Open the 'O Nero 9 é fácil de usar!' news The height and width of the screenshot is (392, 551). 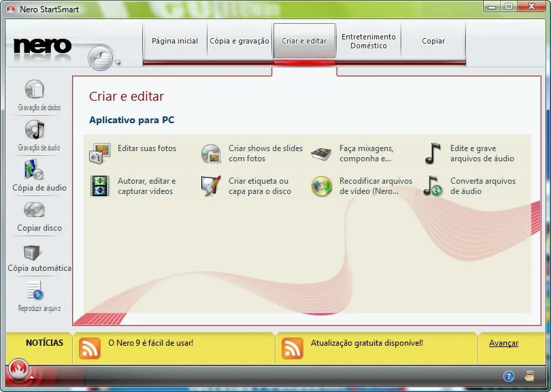point(151,343)
